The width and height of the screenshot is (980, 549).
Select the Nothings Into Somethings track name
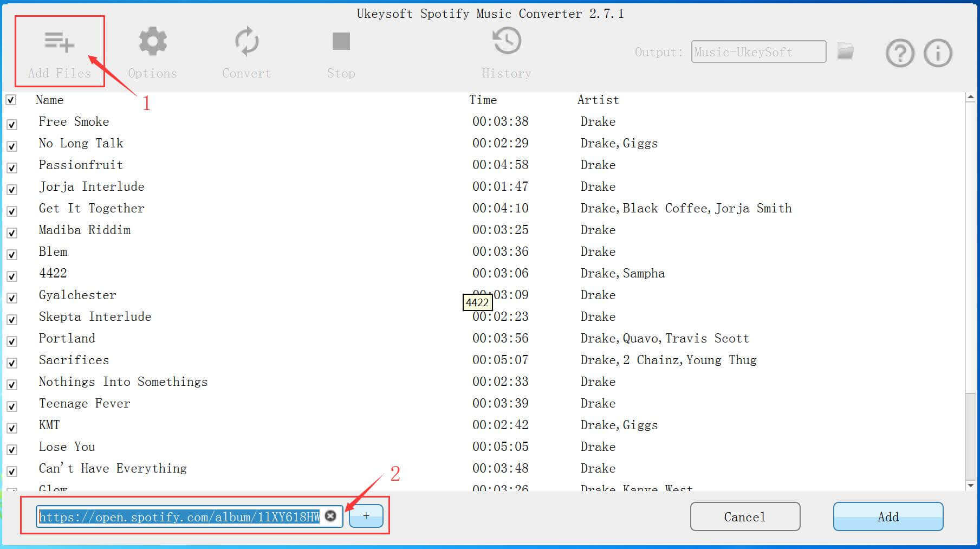123,382
